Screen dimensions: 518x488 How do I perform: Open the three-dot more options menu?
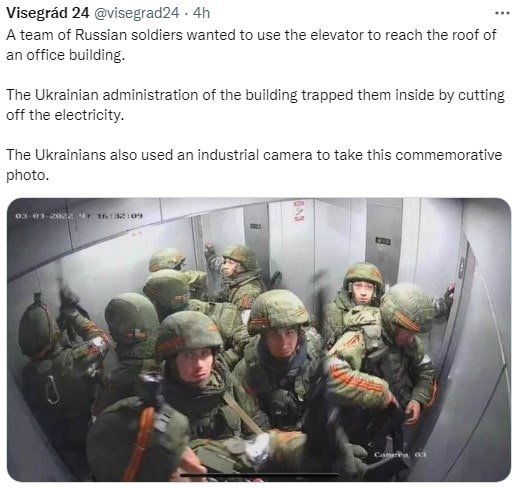pos(502,13)
